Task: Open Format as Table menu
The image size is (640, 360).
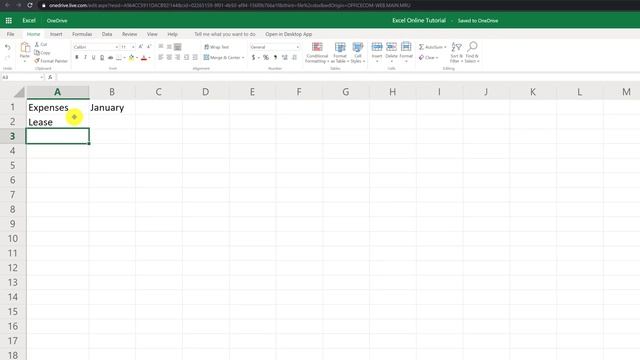Action: [x=340, y=53]
